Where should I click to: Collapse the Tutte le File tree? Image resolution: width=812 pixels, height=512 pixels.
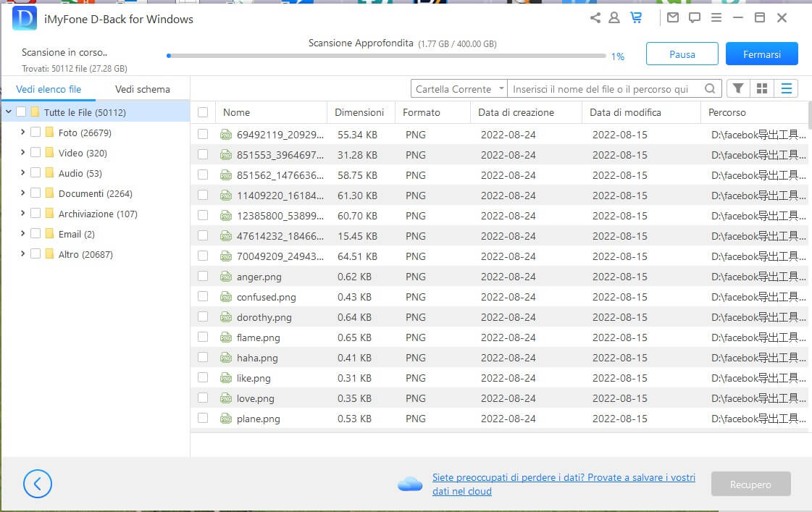(x=9, y=112)
